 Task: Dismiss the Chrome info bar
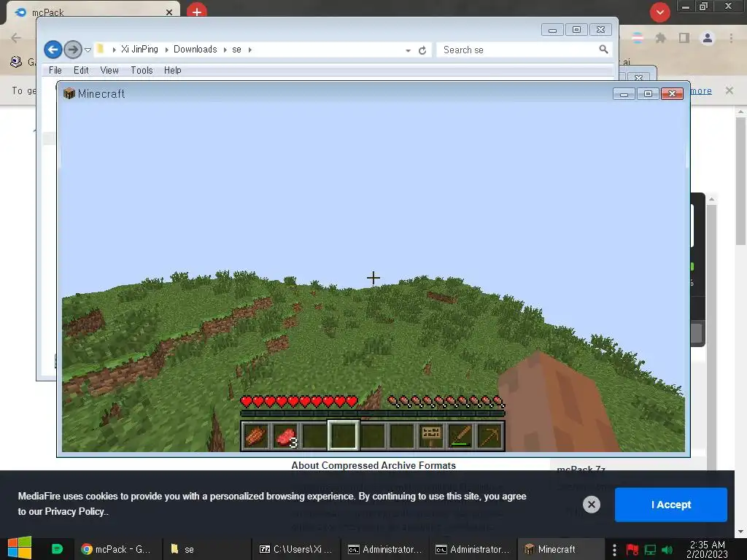click(x=729, y=90)
